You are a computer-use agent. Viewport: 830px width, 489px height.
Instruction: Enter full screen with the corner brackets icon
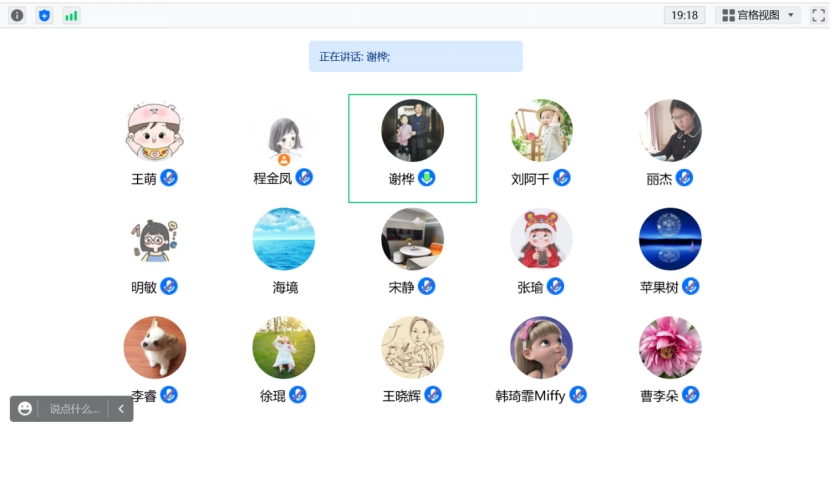pos(818,15)
